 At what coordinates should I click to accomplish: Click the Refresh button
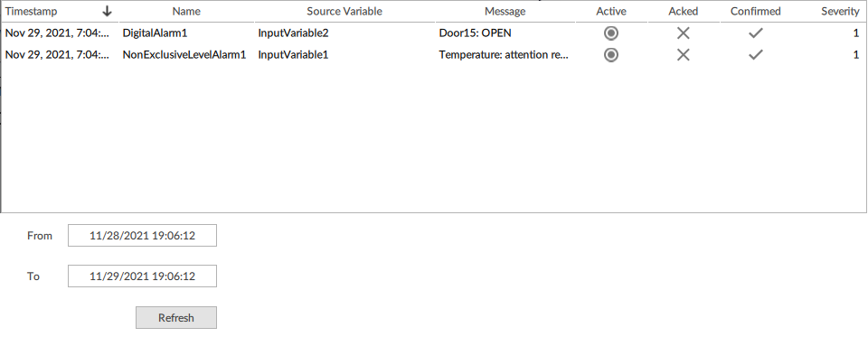[x=176, y=318]
